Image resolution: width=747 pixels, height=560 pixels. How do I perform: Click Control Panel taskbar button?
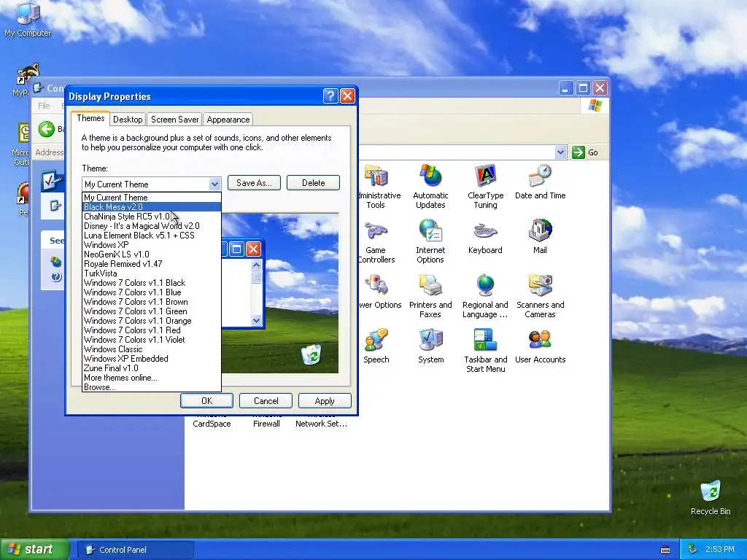point(135,550)
